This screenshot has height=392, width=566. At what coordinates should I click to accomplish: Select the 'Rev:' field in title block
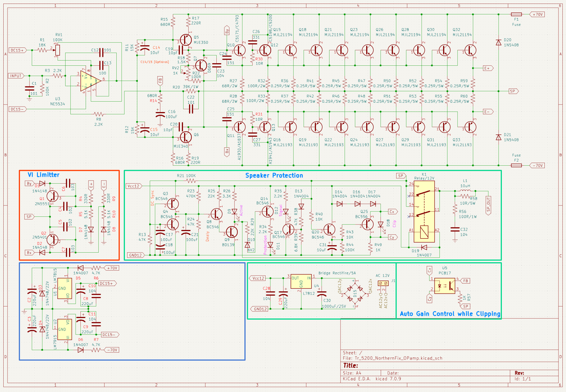tap(519, 373)
